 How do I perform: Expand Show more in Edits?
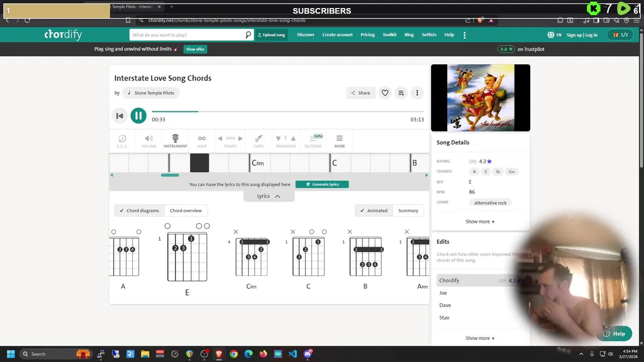(x=479, y=338)
